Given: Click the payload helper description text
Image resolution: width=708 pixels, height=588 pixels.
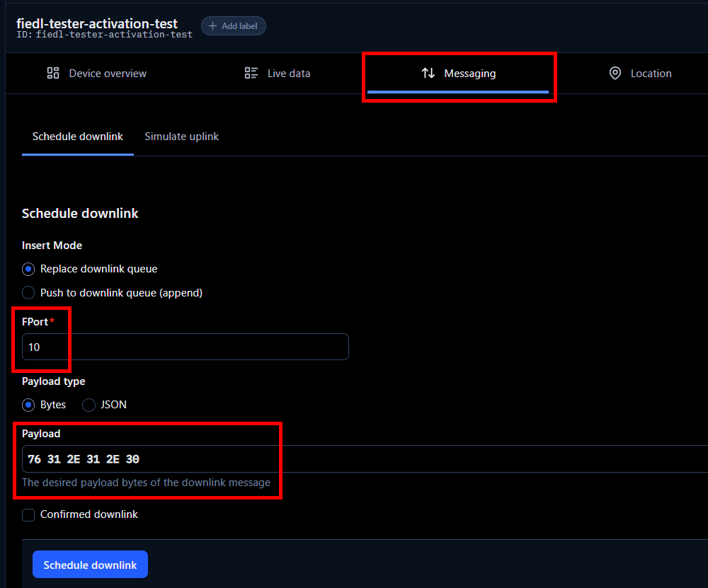Looking at the screenshot, I should pos(146,483).
